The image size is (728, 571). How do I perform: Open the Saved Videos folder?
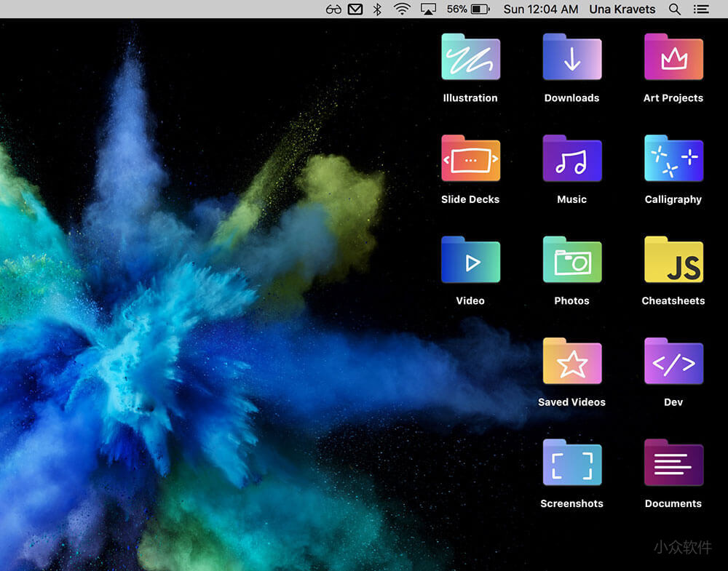click(x=571, y=361)
